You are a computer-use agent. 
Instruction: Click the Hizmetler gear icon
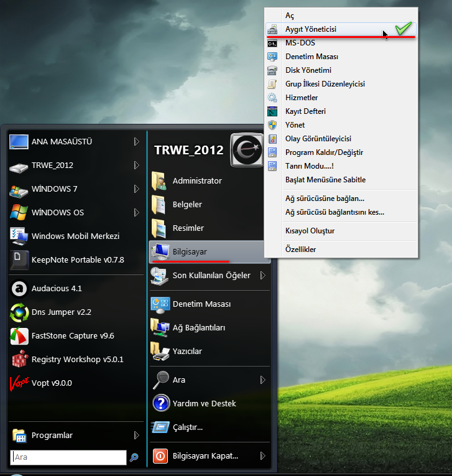272,98
